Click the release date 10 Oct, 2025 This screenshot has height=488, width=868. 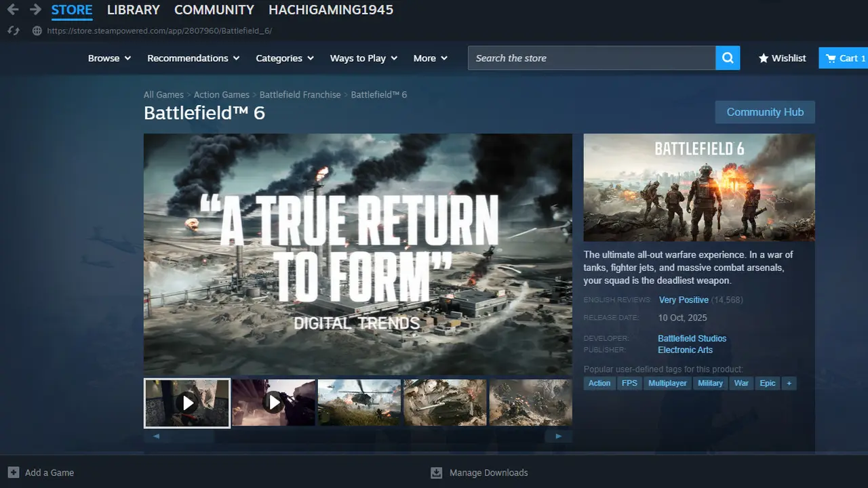(682, 317)
